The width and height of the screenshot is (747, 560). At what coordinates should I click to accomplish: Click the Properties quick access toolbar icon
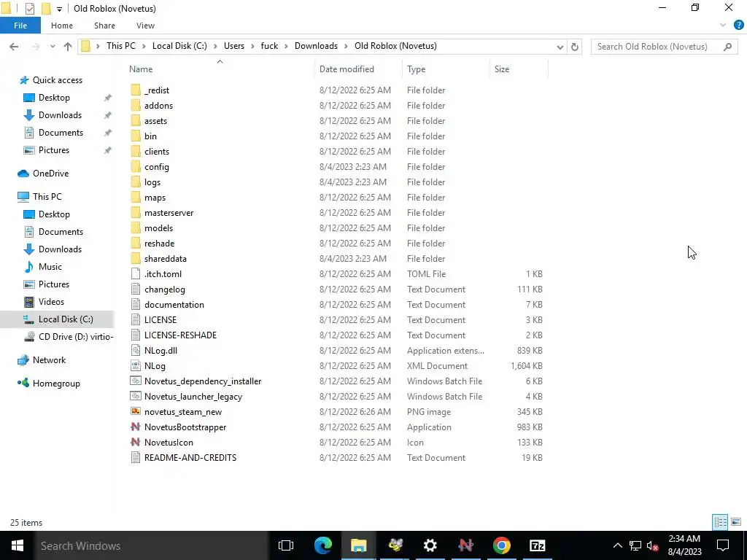click(29, 9)
